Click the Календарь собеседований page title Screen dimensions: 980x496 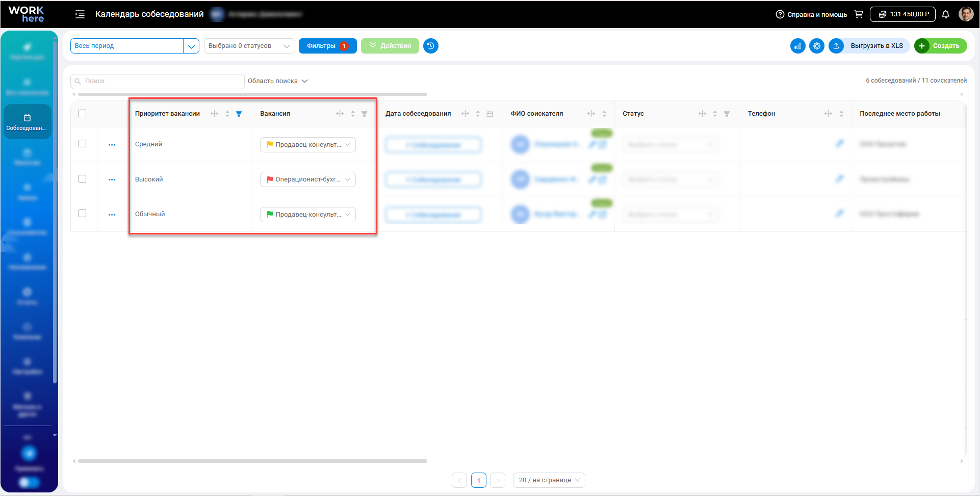click(x=149, y=14)
